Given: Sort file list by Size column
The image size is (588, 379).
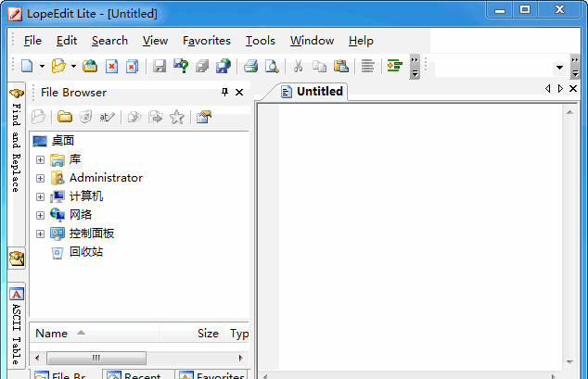Looking at the screenshot, I should coord(192,334).
